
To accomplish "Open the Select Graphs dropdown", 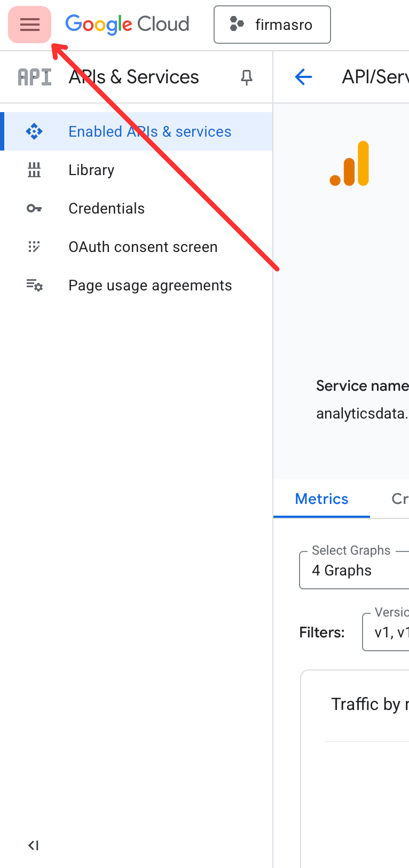I will click(x=354, y=570).
